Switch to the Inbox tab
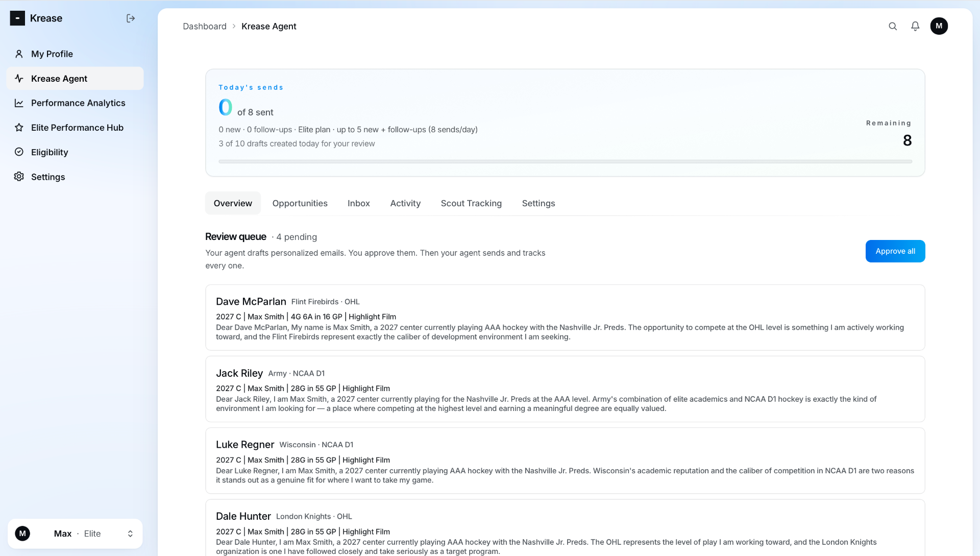 359,203
